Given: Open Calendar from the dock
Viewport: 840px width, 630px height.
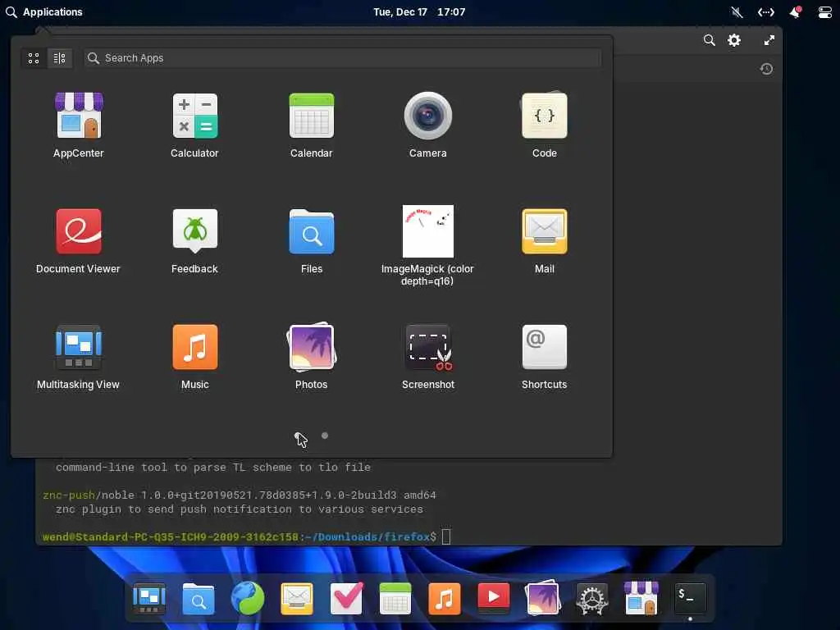Looking at the screenshot, I should pyautogui.click(x=395, y=598).
